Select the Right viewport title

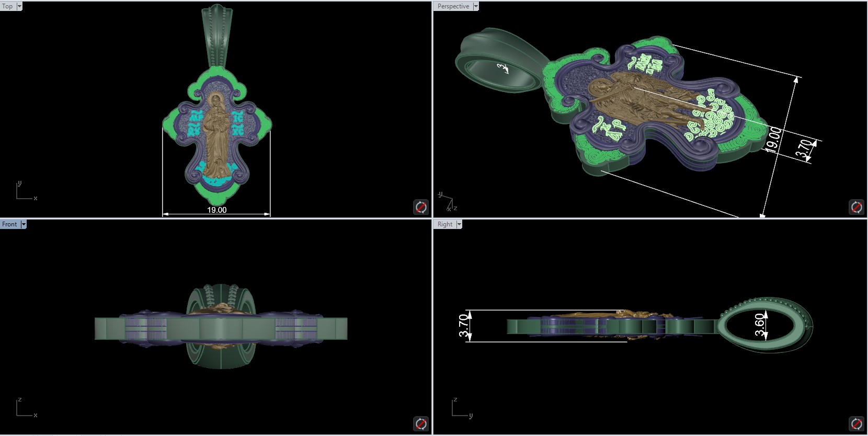click(445, 224)
